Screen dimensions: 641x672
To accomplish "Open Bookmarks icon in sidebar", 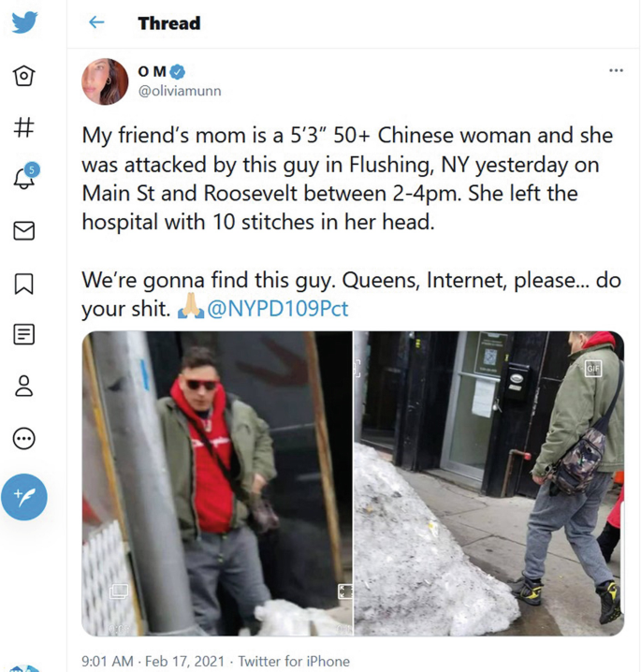I will click(24, 284).
